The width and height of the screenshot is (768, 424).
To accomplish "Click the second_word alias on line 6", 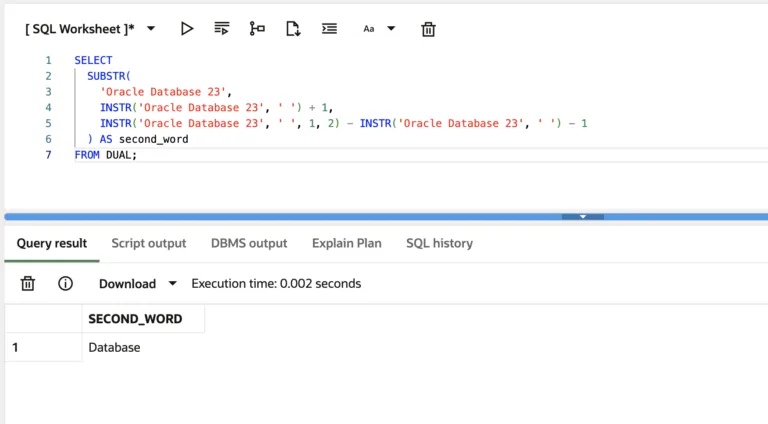I will pyautogui.click(x=154, y=139).
